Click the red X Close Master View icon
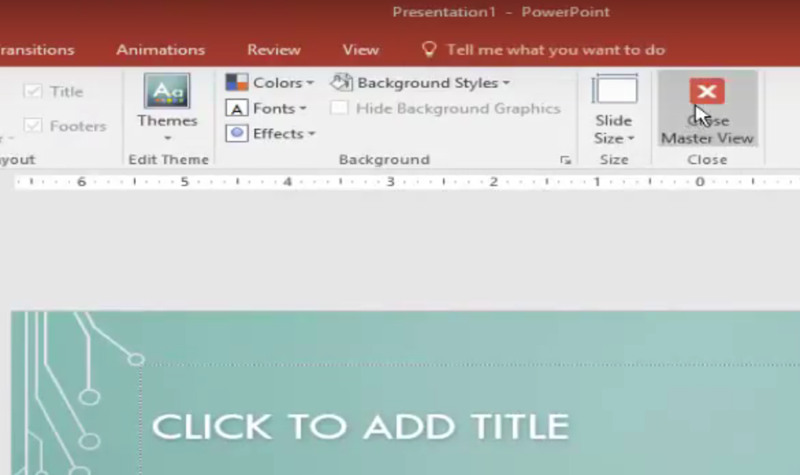 click(x=707, y=91)
